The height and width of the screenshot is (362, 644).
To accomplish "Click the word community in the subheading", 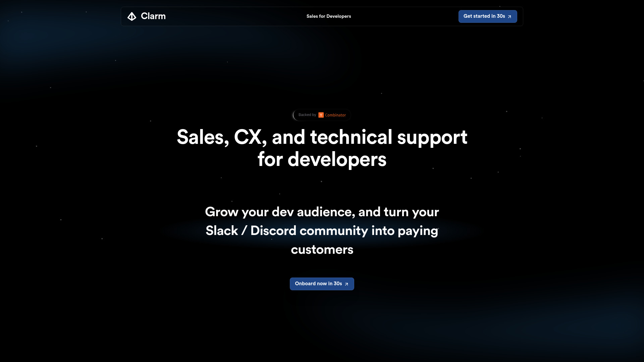I will (334, 231).
